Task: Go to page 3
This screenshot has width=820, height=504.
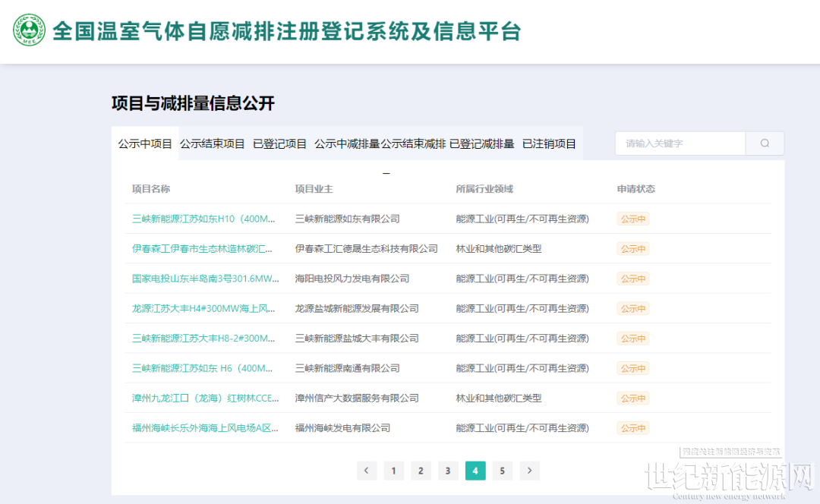Action: coord(448,471)
